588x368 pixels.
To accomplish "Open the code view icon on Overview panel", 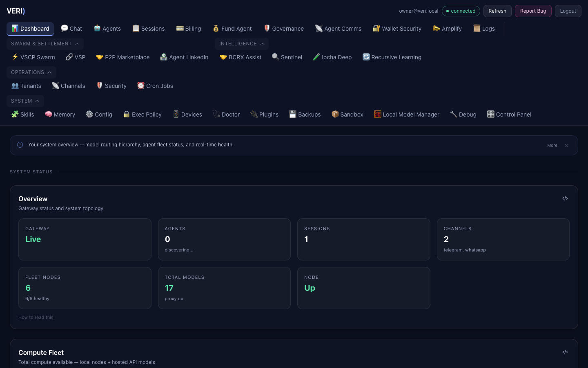I will point(565,198).
